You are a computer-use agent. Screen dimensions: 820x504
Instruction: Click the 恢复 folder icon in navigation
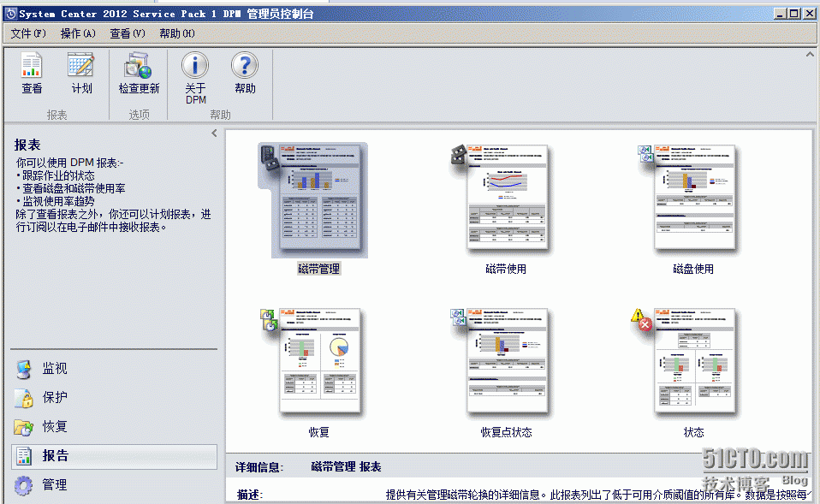[x=23, y=427]
